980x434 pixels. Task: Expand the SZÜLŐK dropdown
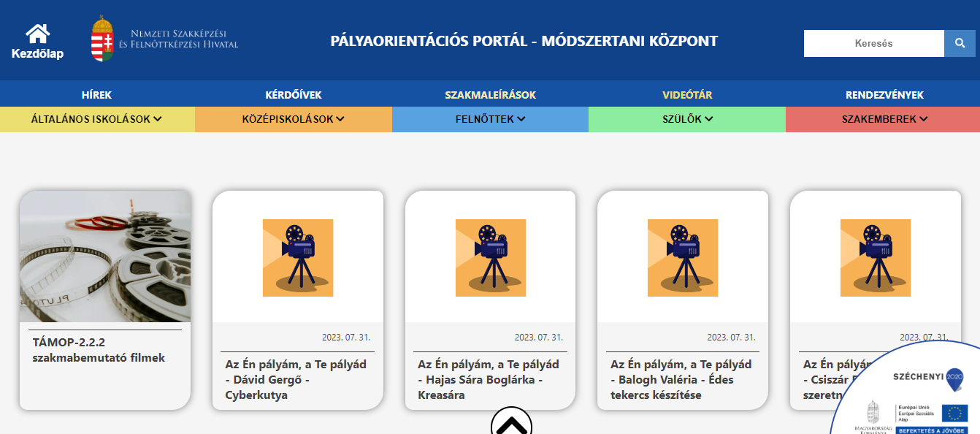[686, 118]
